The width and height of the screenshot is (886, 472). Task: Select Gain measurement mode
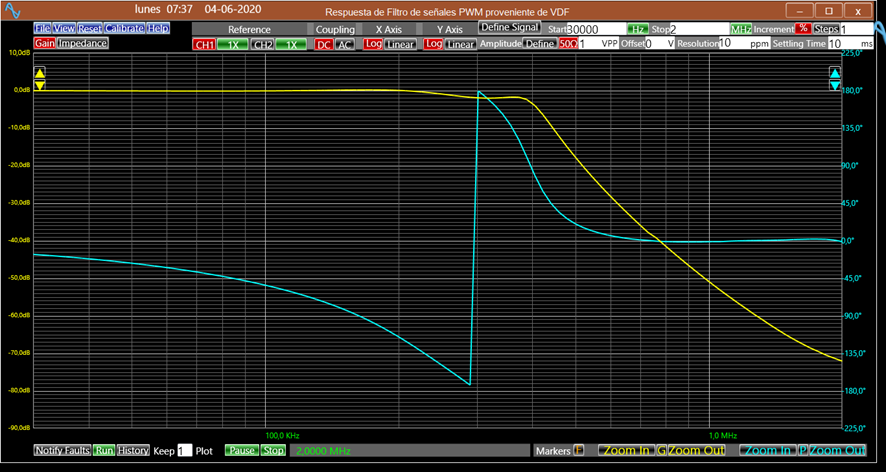pos(45,43)
